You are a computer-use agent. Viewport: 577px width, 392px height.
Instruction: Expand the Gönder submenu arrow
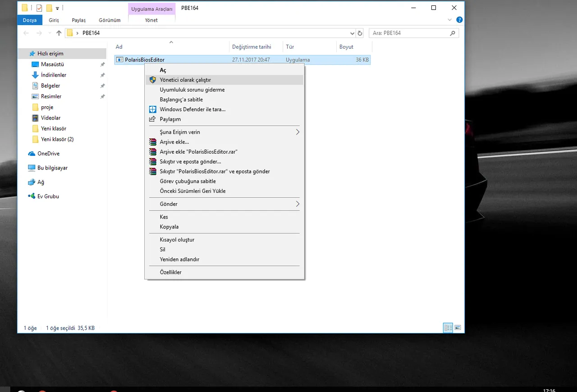(x=298, y=204)
